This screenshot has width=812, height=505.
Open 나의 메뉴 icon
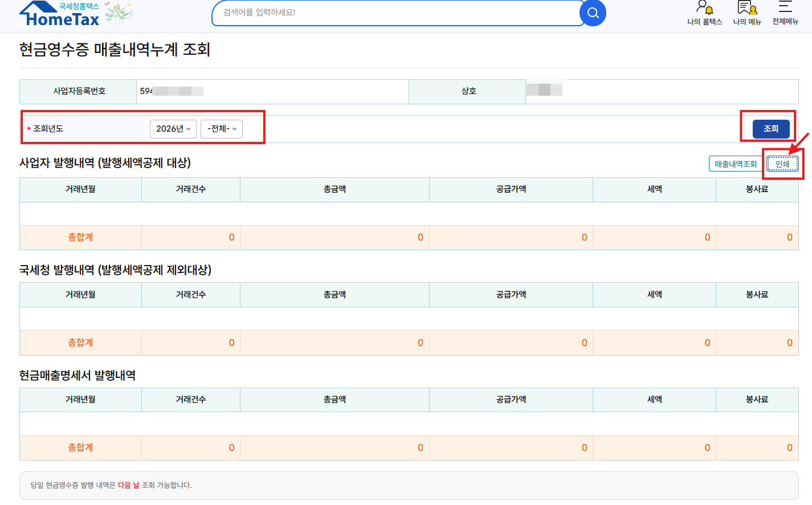pos(747,13)
